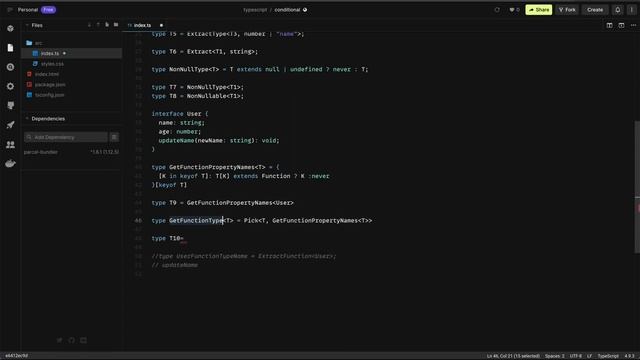Click the Create button
640x360 pixels.
[595, 10]
